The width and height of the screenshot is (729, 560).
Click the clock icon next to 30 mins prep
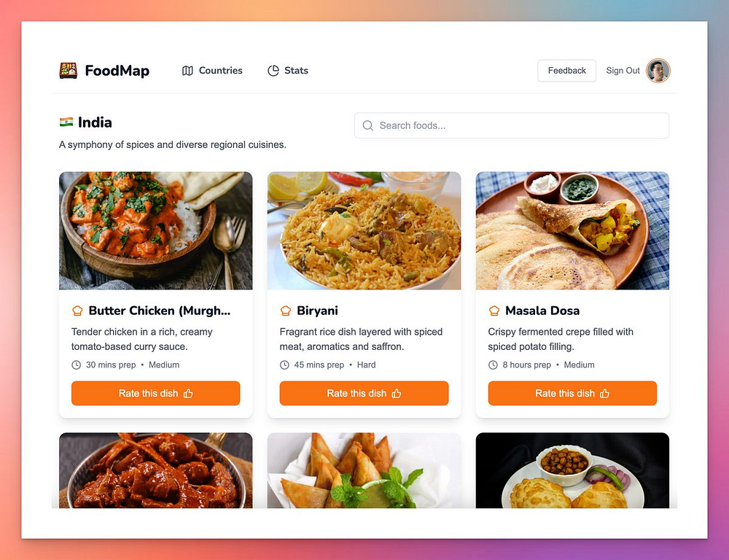click(x=77, y=365)
